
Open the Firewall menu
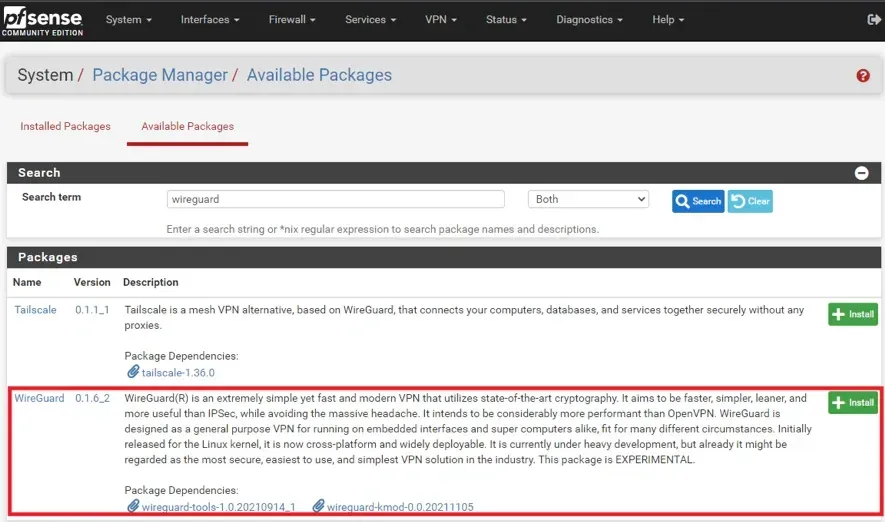(x=292, y=20)
